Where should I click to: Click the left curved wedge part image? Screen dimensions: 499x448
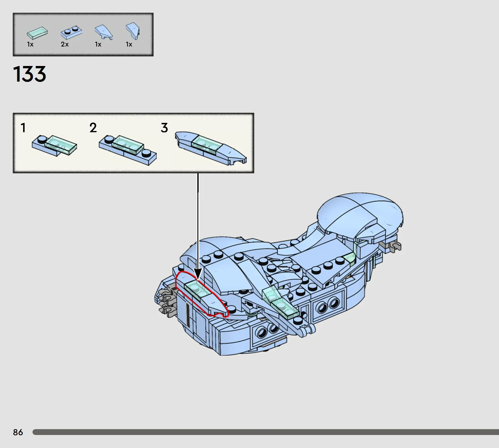pyautogui.click(x=104, y=32)
